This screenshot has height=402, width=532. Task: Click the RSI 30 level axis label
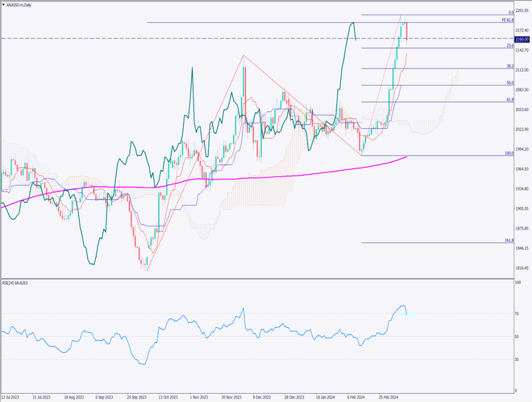(517, 359)
